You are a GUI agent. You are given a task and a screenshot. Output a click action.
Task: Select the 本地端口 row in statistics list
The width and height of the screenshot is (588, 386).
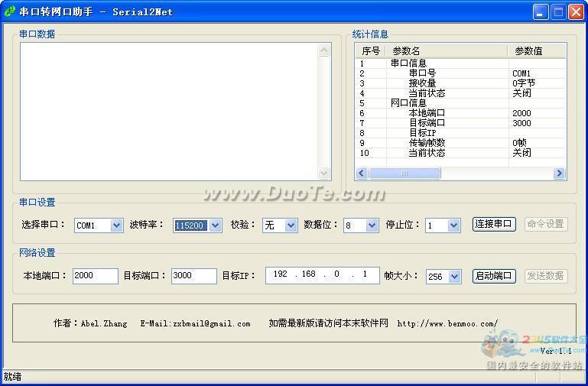(460, 113)
